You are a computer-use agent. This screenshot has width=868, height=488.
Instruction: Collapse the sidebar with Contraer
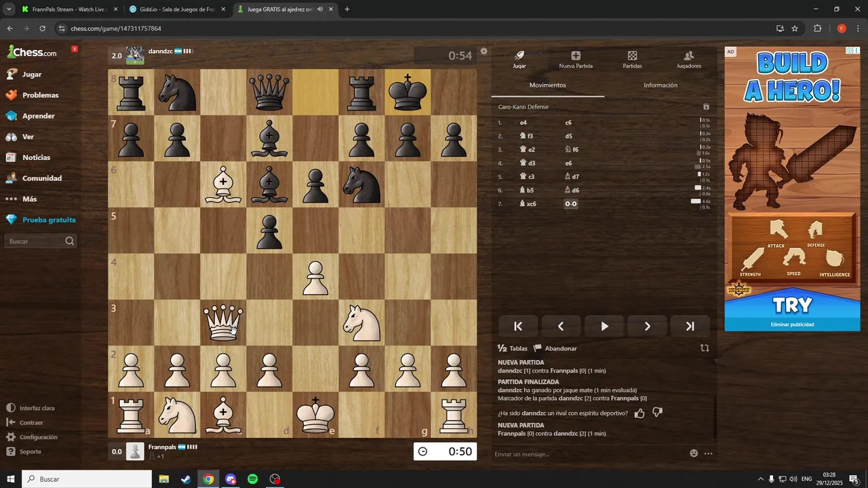pyautogui.click(x=25, y=422)
